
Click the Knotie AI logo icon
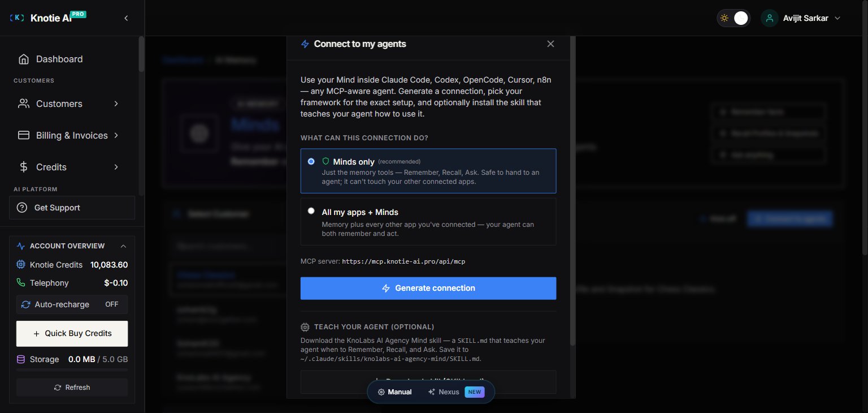pyautogui.click(x=18, y=18)
